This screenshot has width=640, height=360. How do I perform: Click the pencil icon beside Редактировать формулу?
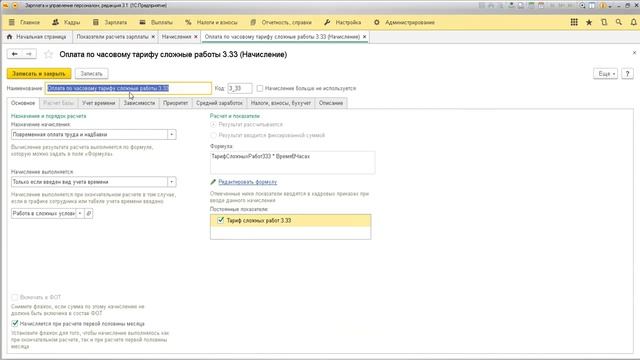213,182
